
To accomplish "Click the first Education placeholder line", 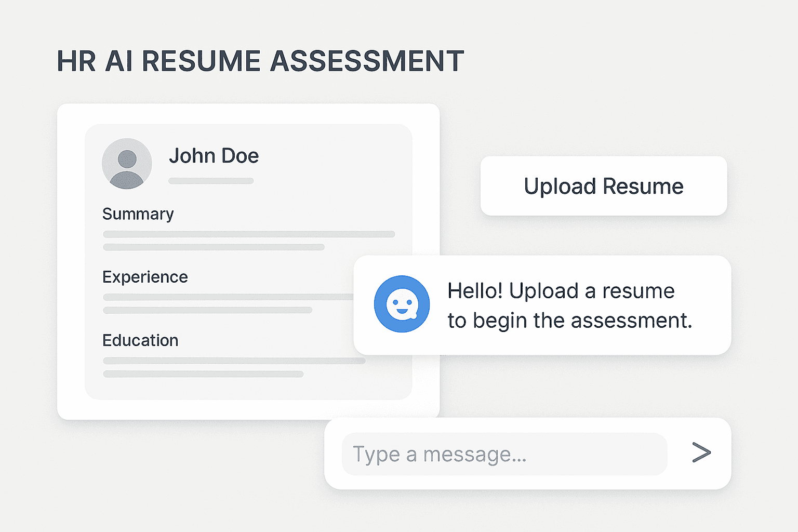I will [234, 361].
